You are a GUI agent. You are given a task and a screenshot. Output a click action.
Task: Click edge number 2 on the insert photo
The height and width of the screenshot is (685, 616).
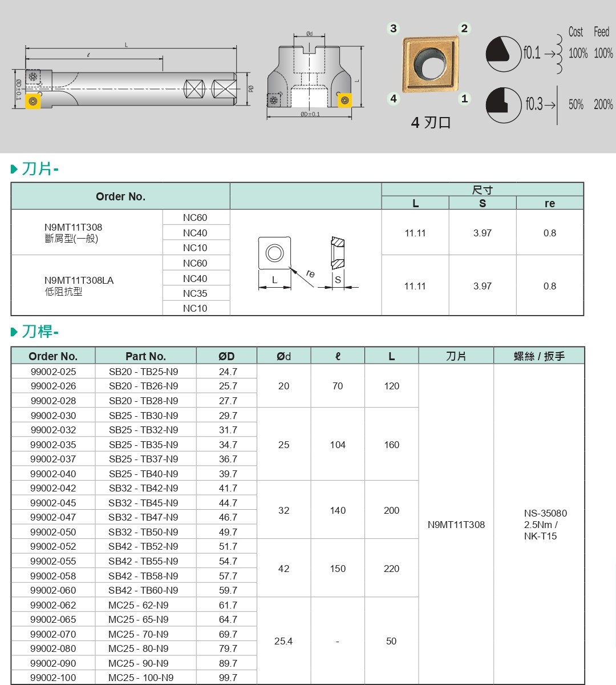click(464, 29)
